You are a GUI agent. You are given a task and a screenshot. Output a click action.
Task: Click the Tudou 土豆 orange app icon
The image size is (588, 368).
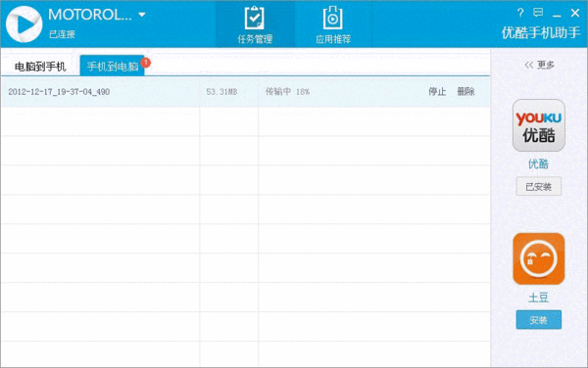(538, 258)
